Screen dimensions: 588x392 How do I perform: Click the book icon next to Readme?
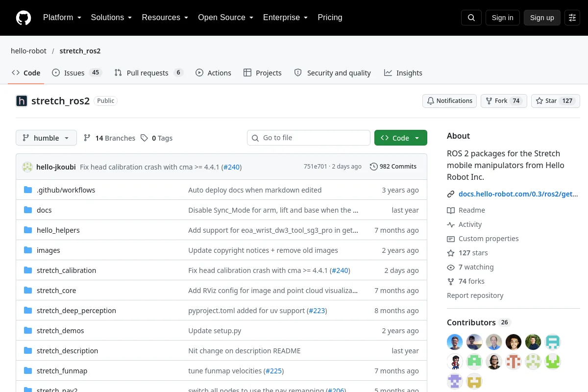pyautogui.click(x=451, y=210)
